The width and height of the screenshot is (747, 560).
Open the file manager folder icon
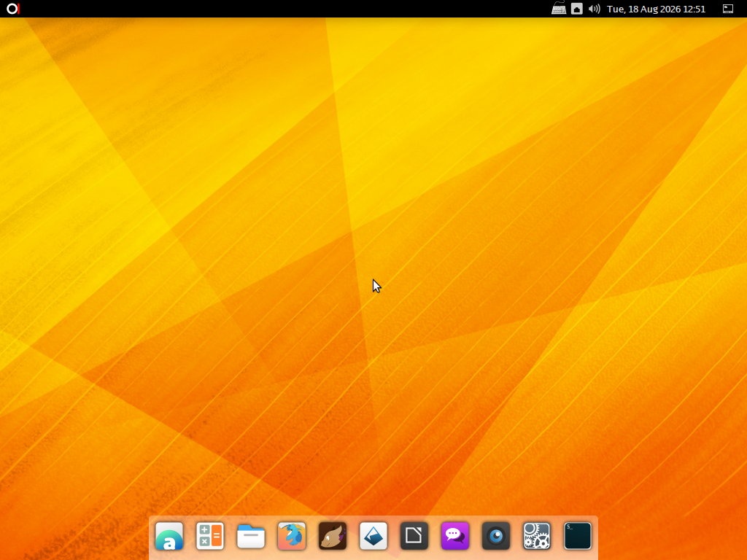251,536
